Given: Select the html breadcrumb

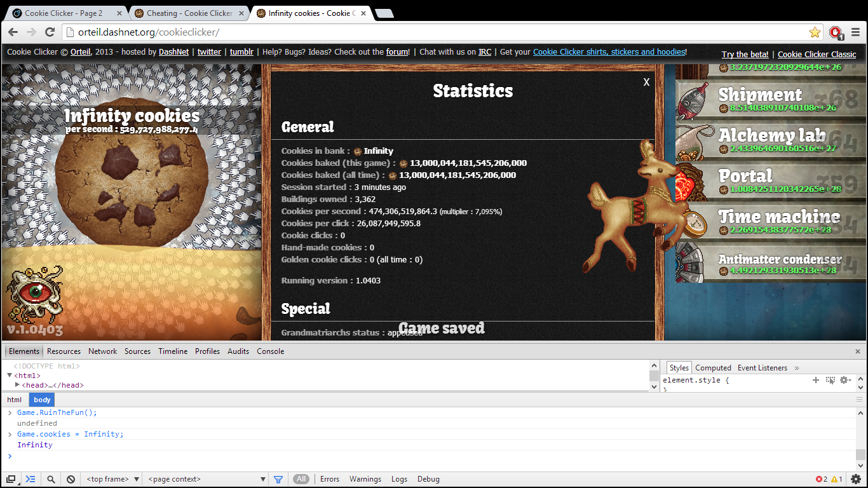Looking at the screenshot, I should pyautogui.click(x=15, y=400).
